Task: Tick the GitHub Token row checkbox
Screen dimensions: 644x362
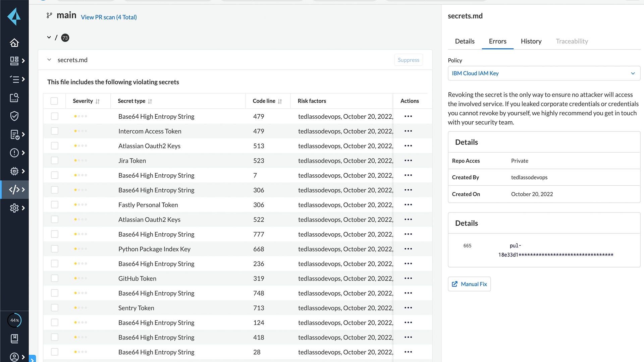Action: pos(54,279)
